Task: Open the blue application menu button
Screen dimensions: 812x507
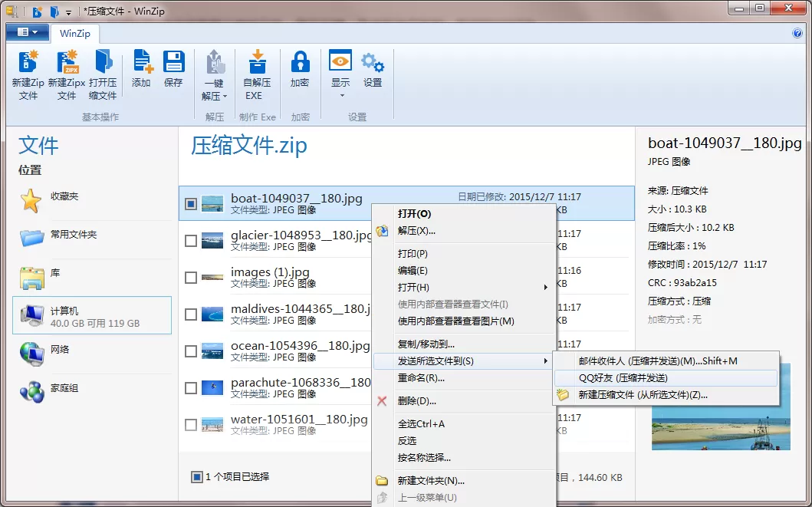Action: click(x=28, y=32)
